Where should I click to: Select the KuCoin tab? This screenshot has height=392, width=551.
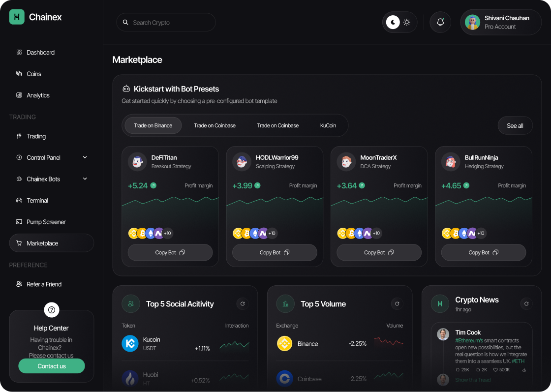(328, 125)
